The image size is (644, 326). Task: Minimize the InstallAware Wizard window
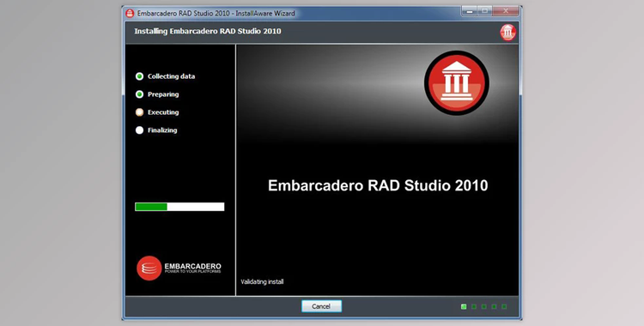tap(469, 11)
